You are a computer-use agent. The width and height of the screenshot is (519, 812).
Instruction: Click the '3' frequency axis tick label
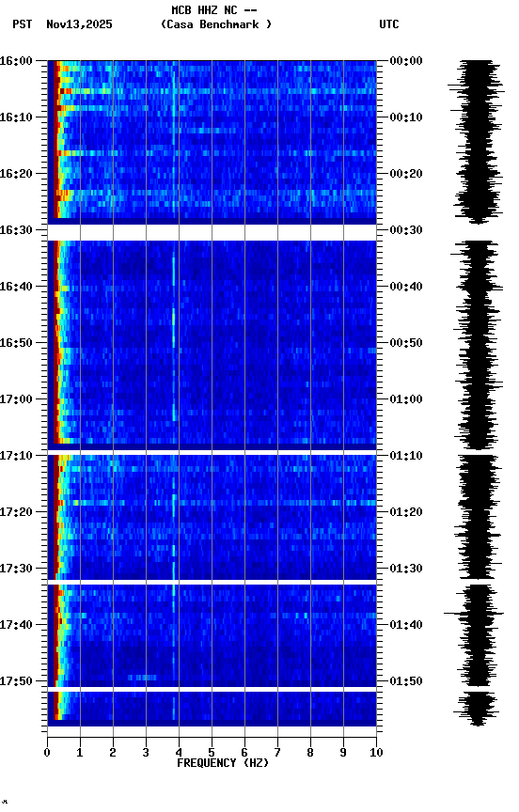click(146, 753)
